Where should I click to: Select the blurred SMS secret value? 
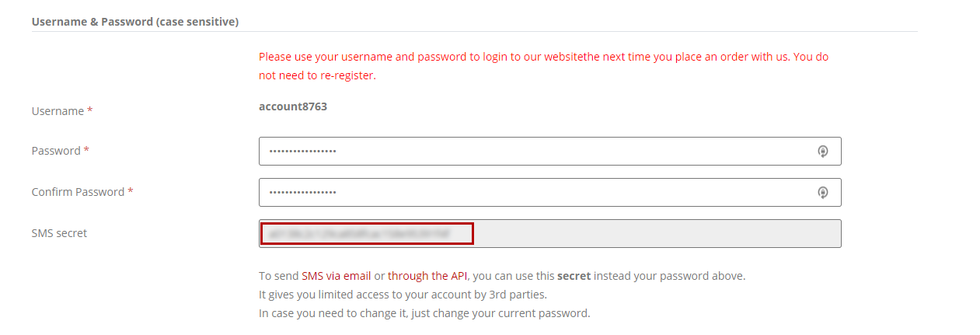point(367,233)
